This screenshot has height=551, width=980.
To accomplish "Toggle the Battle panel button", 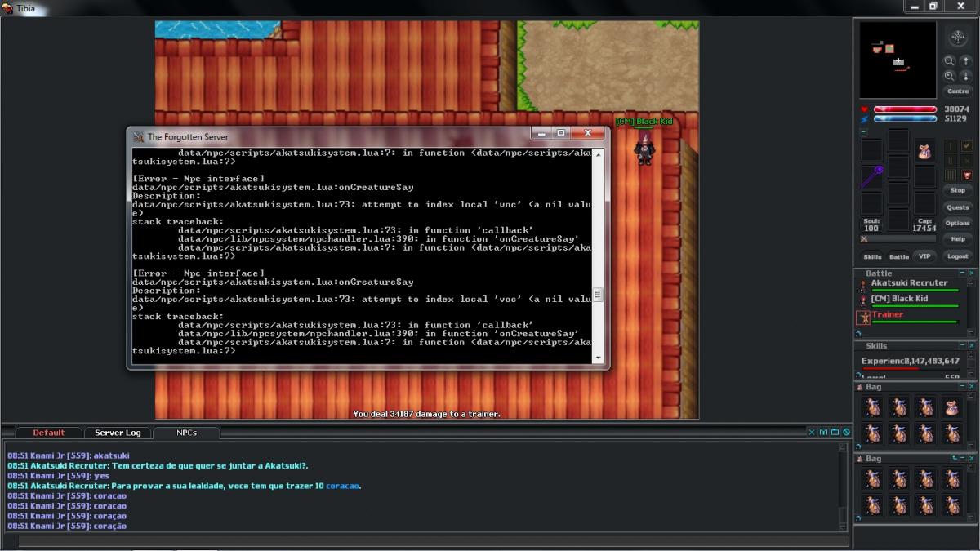I will pos(898,256).
